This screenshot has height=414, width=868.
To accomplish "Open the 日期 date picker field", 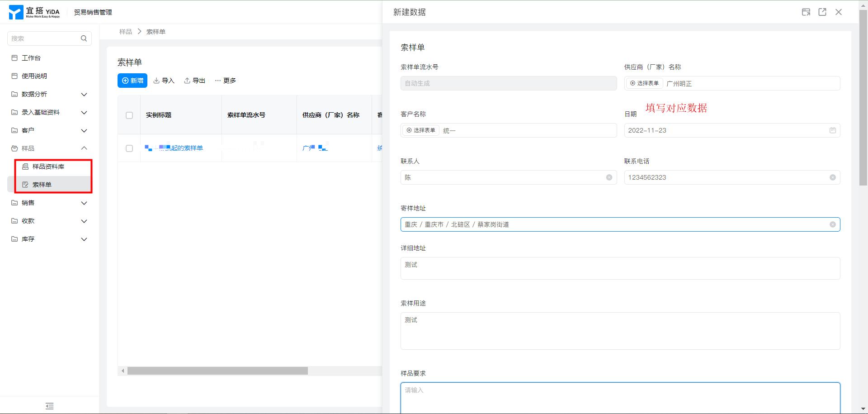I will coord(732,130).
